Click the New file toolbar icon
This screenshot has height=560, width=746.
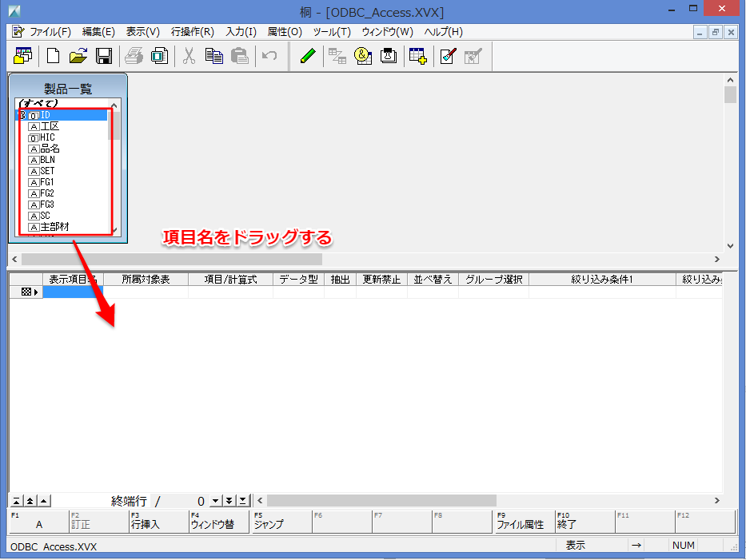(x=54, y=56)
